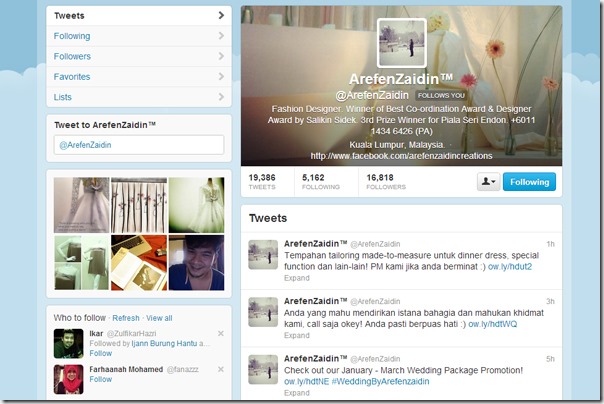This screenshot has height=404, width=604.
Task: Dismiss the Ikar suggestion
Action: 221,334
